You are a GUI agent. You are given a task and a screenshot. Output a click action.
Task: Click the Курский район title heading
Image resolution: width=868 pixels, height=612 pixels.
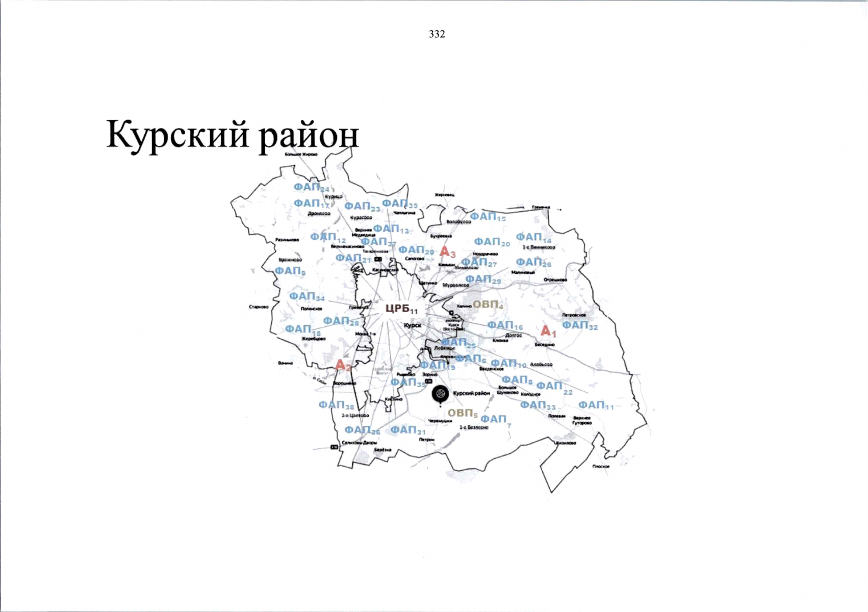point(232,135)
